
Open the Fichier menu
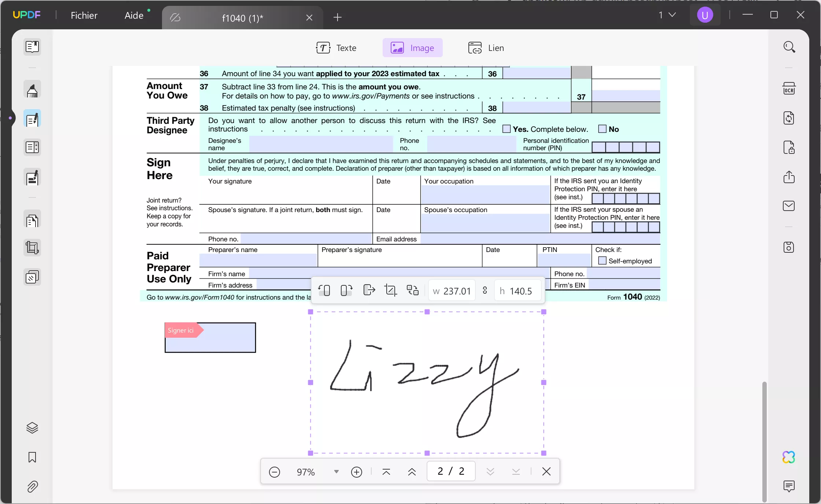[84, 15]
